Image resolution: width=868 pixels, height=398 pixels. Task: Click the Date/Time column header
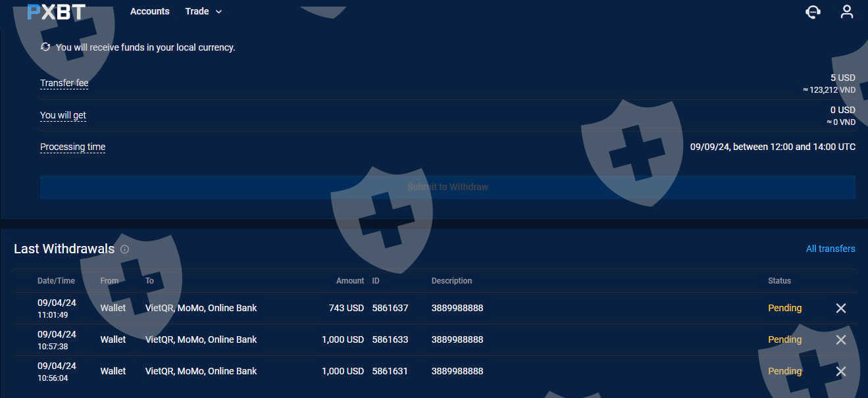click(x=56, y=280)
